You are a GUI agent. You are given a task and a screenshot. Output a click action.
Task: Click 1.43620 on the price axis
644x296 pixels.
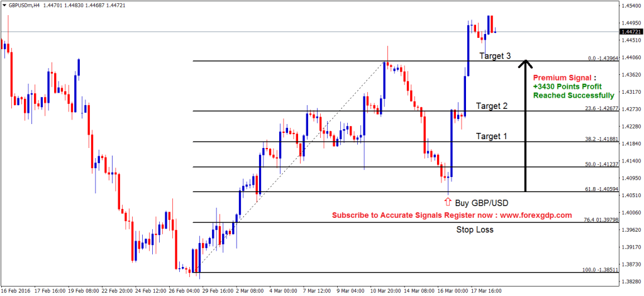[x=631, y=75]
